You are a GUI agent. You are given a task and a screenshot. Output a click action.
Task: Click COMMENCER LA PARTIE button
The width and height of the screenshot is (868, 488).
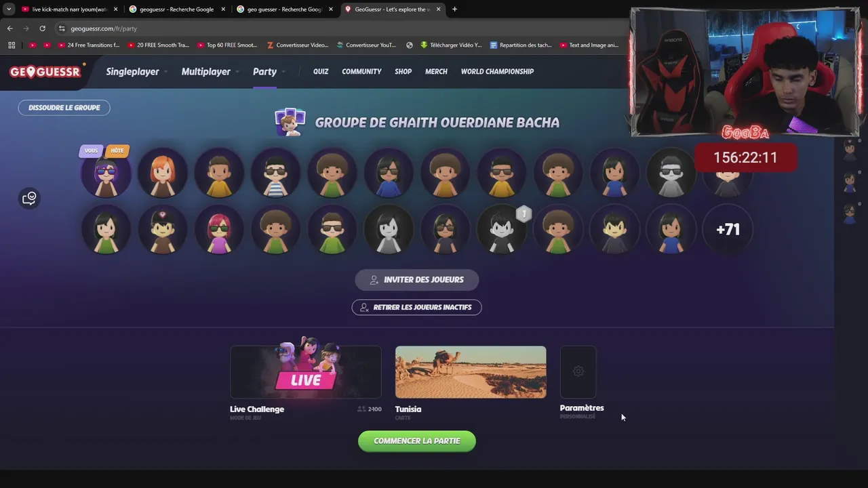coord(417,441)
